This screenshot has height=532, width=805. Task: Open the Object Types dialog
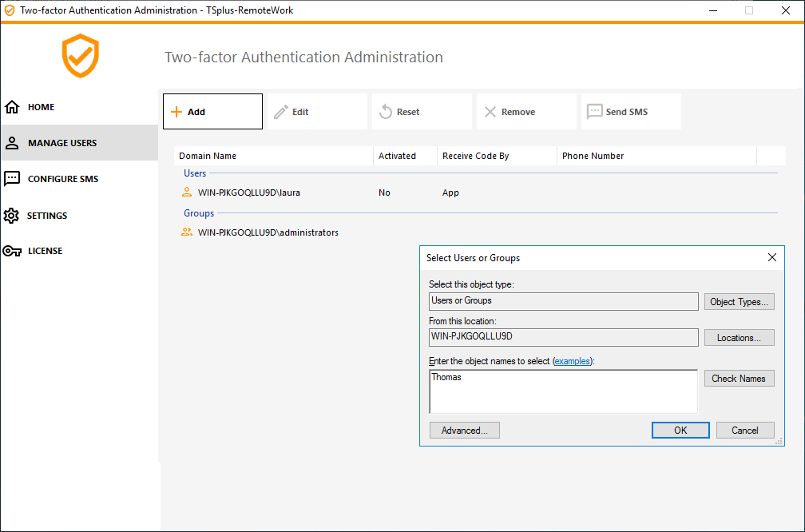[739, 302]
